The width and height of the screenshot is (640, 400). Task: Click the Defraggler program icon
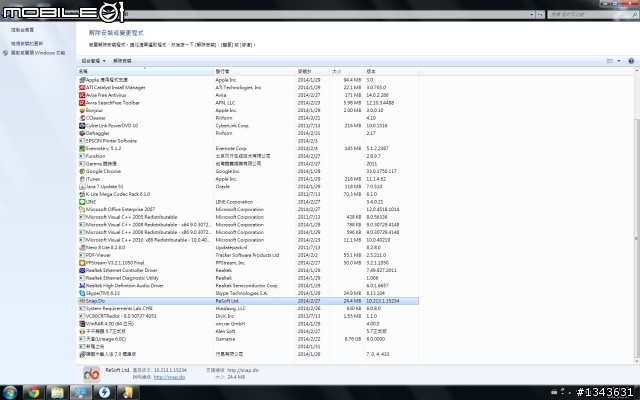82,133
